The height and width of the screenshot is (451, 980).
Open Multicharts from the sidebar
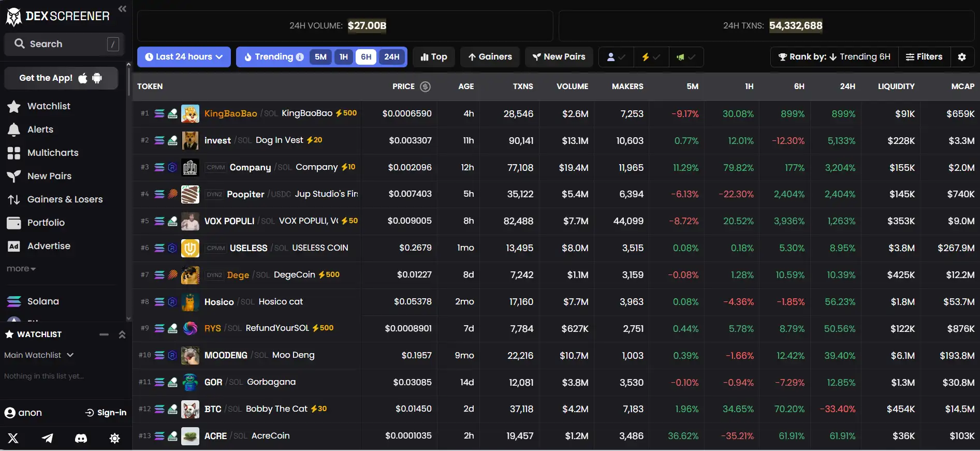click(52, 153)
